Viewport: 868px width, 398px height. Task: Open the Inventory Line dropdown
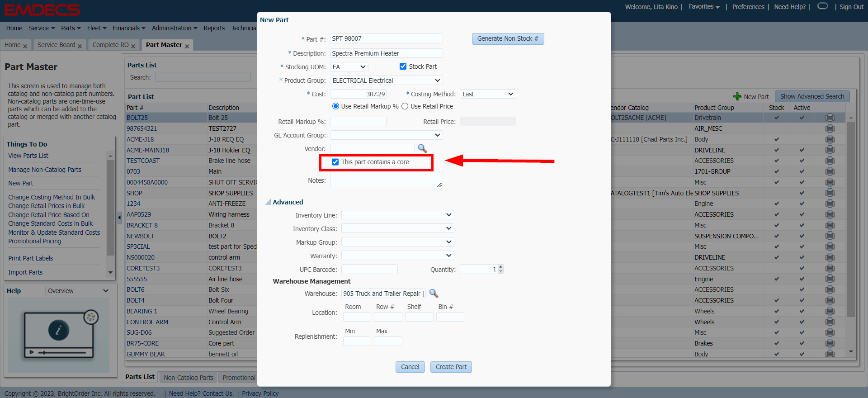point(397,215)
